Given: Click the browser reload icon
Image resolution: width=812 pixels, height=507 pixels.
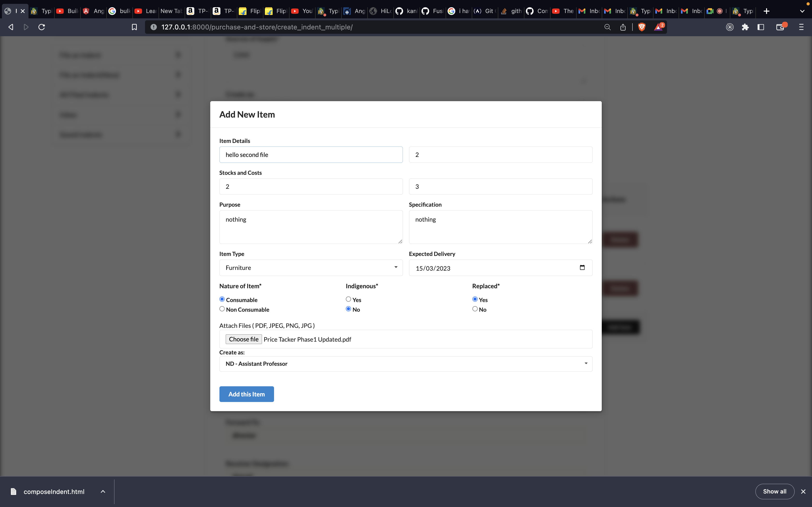Looking at the screenshot, I should tap(42, 27).
